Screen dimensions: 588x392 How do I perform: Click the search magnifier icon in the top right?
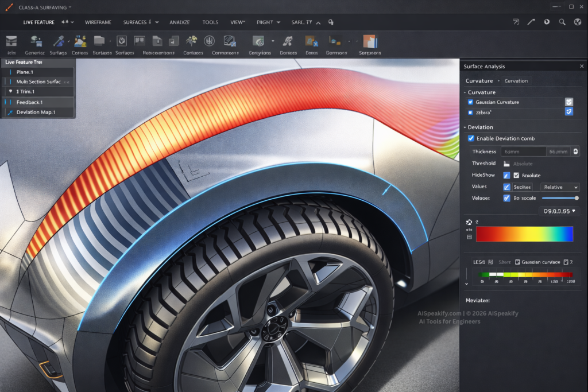(562, 22)
